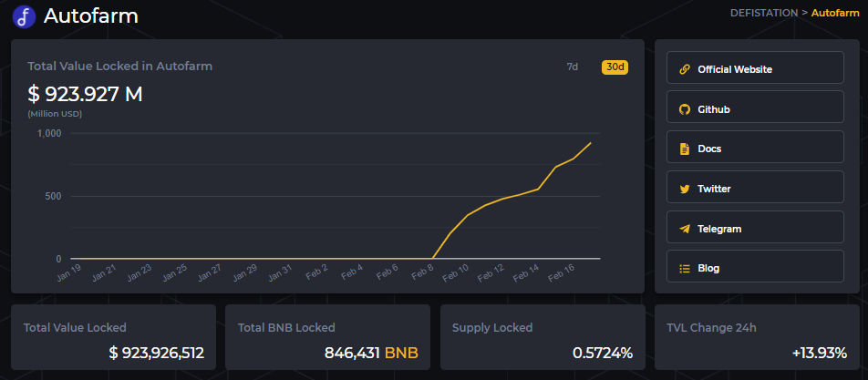Click the 846,431 BNB amount
The image size is (868, 380).
(371, 353)
